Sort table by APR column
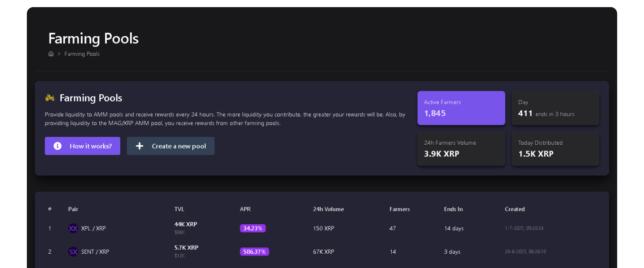The image size is (644, 268). (245, 209)
